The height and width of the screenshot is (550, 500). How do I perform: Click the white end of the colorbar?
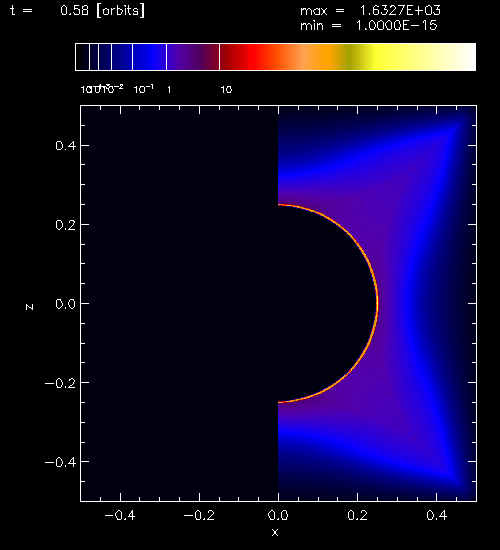[x=456, y=57]
